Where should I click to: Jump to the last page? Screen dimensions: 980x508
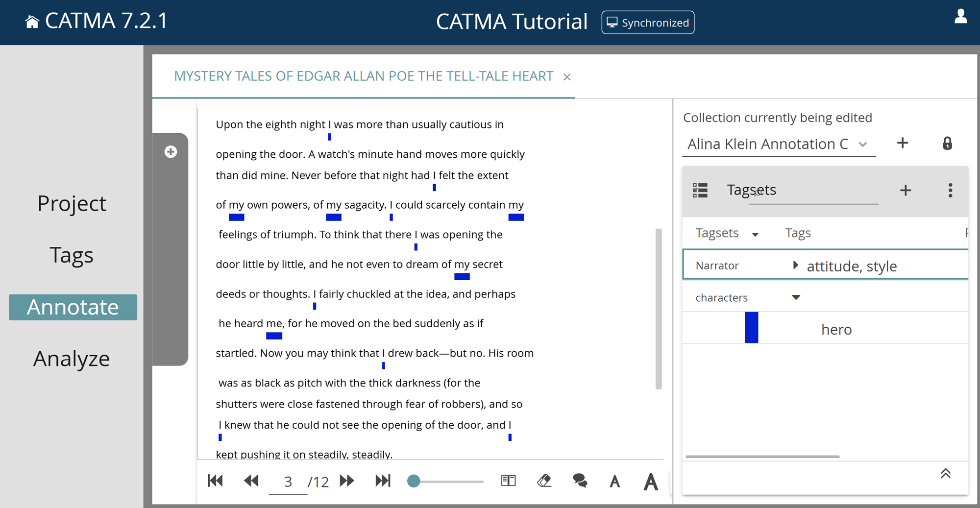(x=383, y=481)
